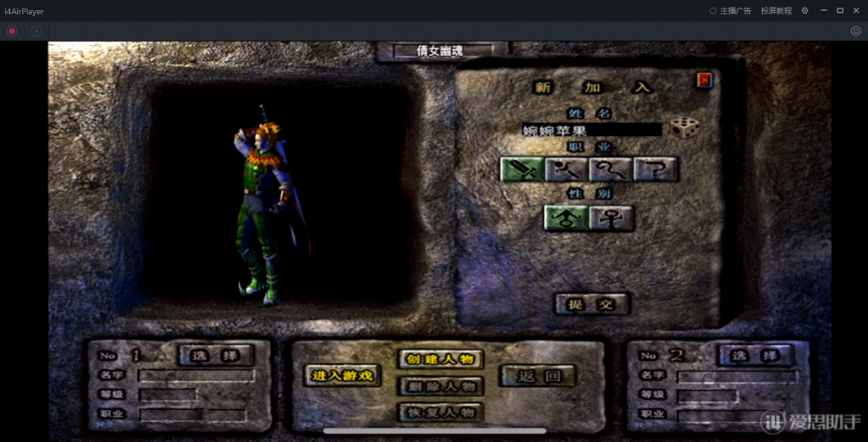This screenshot has width=868, height=442.
Task: Roll the dice to randomize name
Action: [x=685, y=129]
